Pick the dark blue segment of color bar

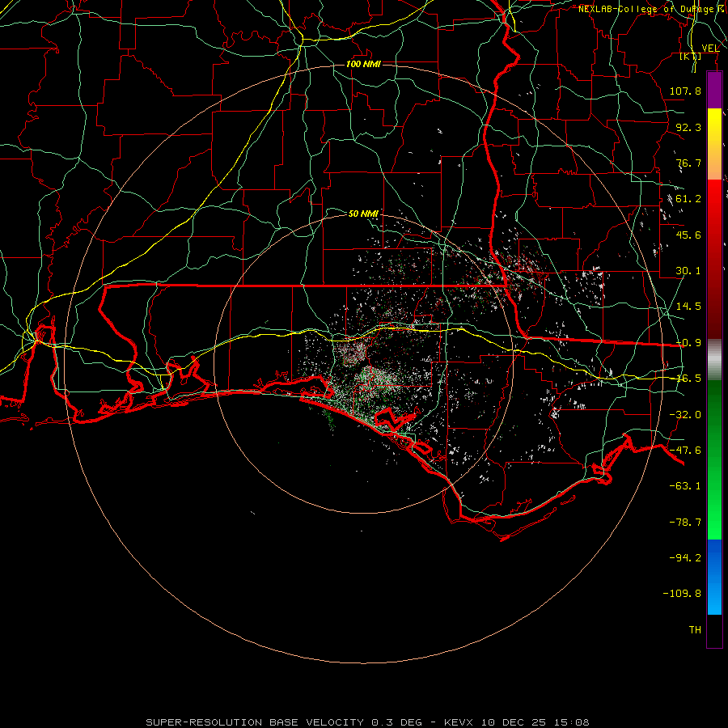point(714,557)
